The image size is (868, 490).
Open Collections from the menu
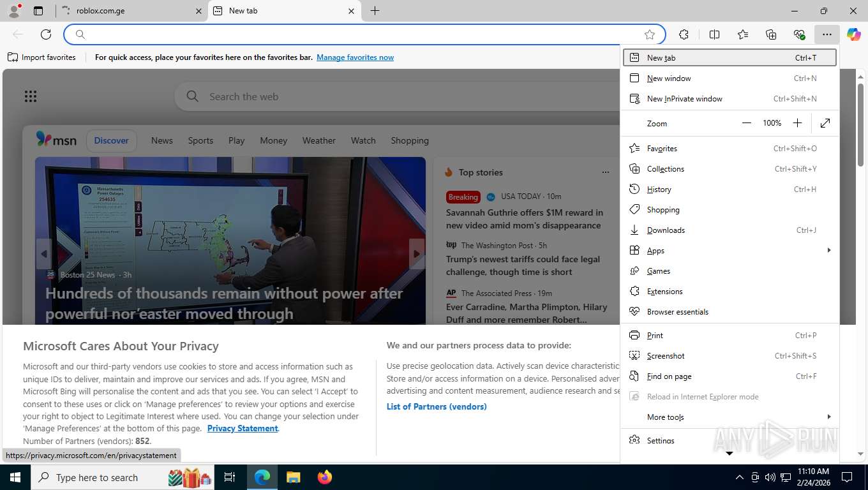coord(730,168)
